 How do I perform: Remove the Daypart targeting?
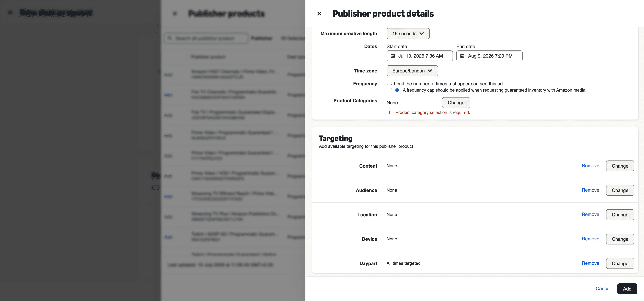(590, 263)
